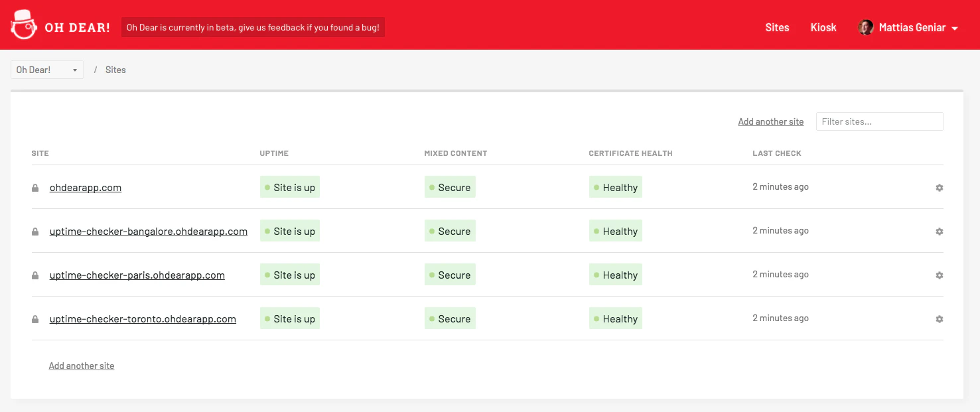
Task: Click the bottom Add another site link
Action: point(82,366)
